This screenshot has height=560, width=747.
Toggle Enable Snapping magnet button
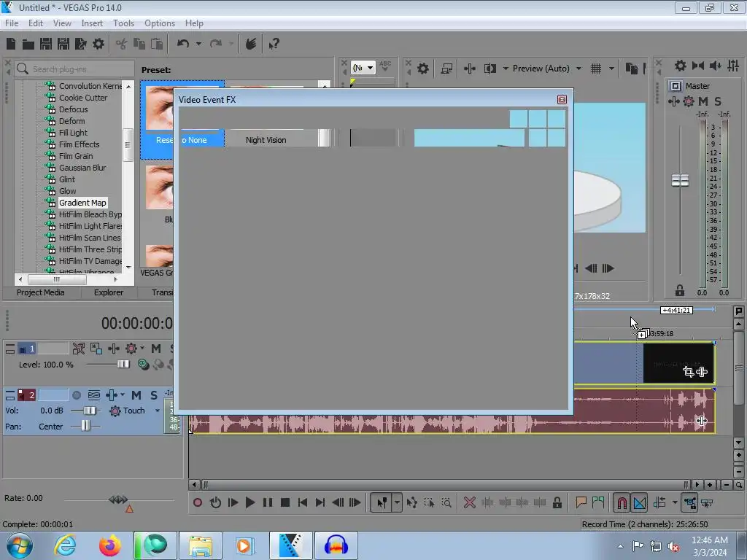[x=622, y=503]
